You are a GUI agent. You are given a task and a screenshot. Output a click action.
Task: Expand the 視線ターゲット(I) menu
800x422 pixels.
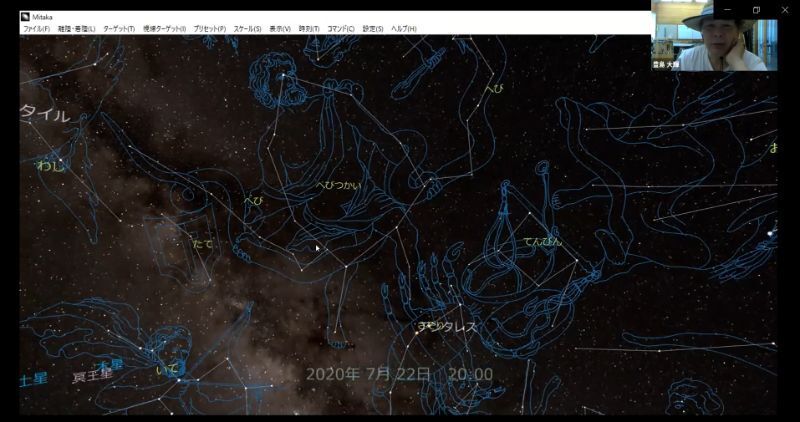click(164, 29)
